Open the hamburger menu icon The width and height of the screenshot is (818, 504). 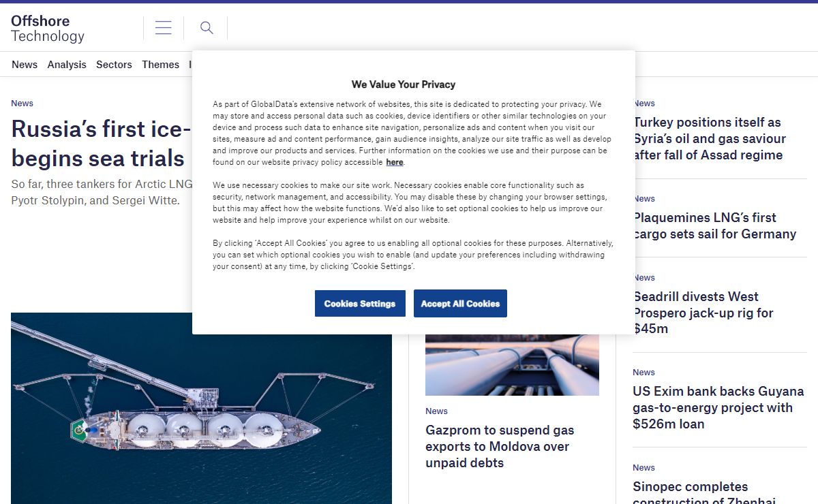164,28
